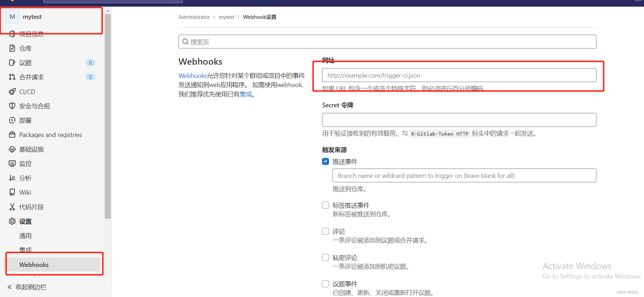Focus the Secret 令牌 token input field

pyautogui.click(x=459, y=120)
